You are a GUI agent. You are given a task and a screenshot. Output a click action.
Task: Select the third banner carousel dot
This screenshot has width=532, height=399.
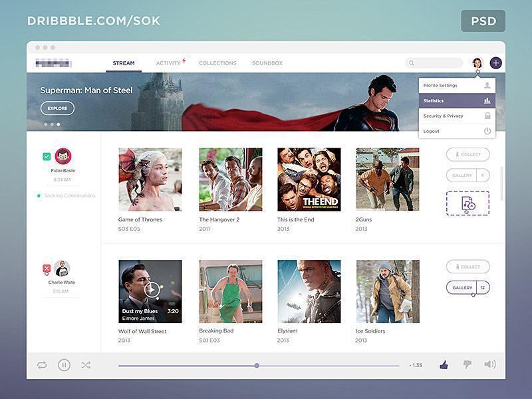coord(58,124)
